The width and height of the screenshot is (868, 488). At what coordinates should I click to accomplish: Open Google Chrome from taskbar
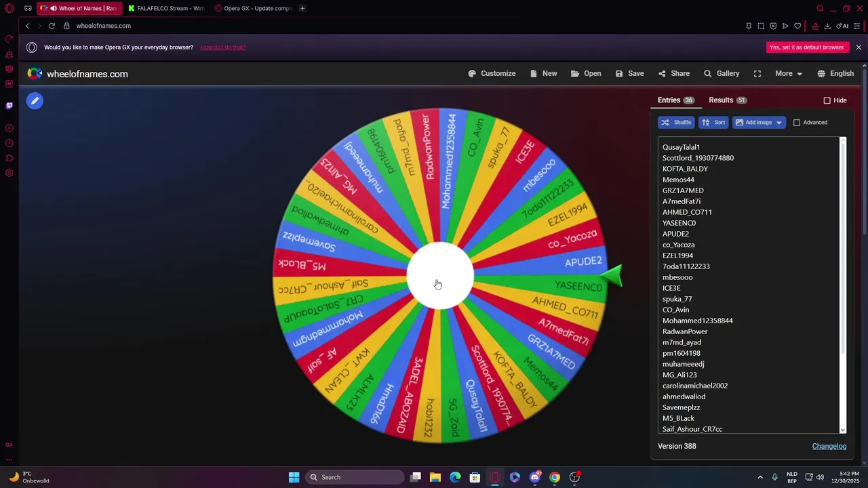555,477
